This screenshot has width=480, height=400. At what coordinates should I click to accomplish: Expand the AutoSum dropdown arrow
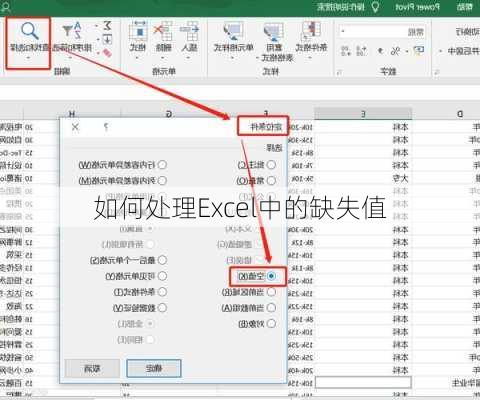97,26
